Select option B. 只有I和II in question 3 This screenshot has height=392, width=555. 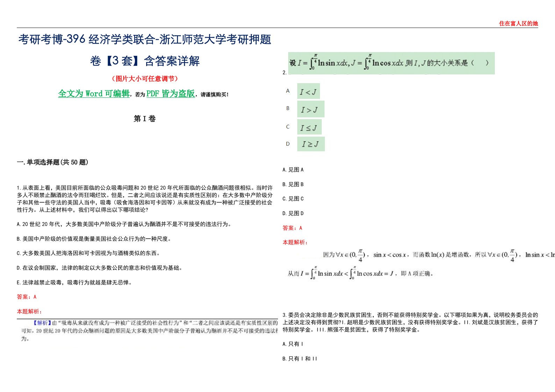300,359
